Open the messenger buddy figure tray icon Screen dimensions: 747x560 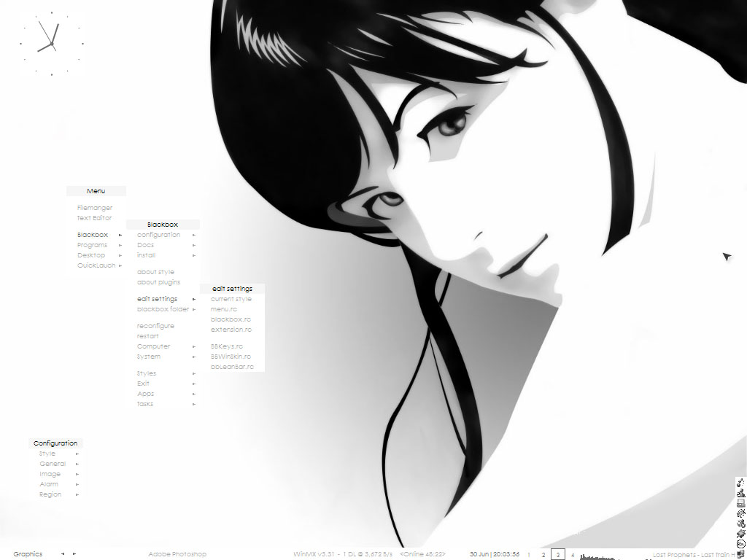click(x=740, y=493)
